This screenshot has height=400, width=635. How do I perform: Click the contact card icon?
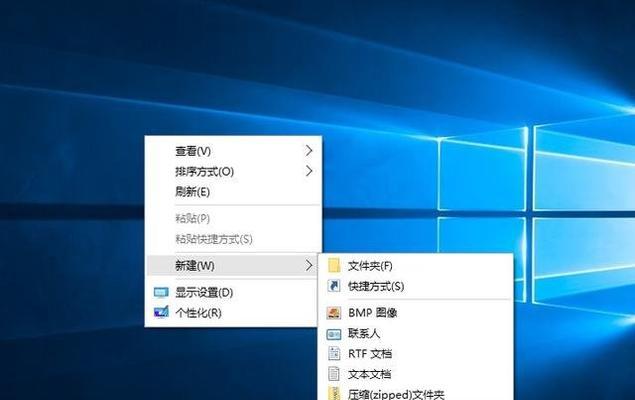click(x=334, y=334)
